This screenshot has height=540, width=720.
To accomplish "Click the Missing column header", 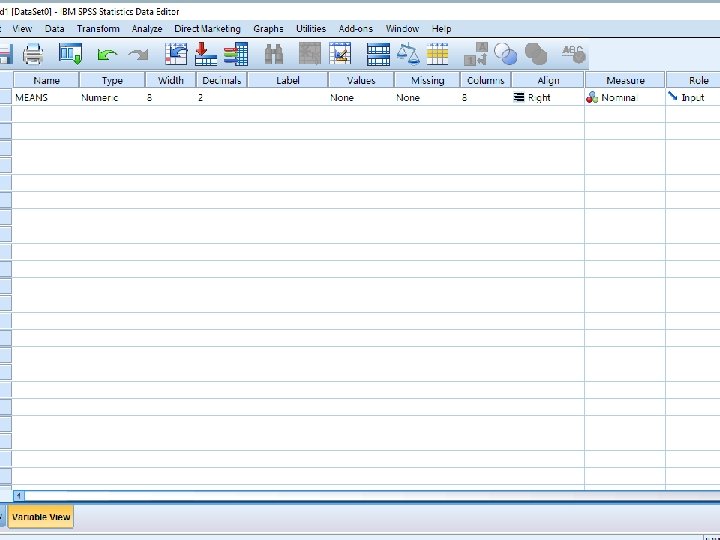I will point(428,80).
